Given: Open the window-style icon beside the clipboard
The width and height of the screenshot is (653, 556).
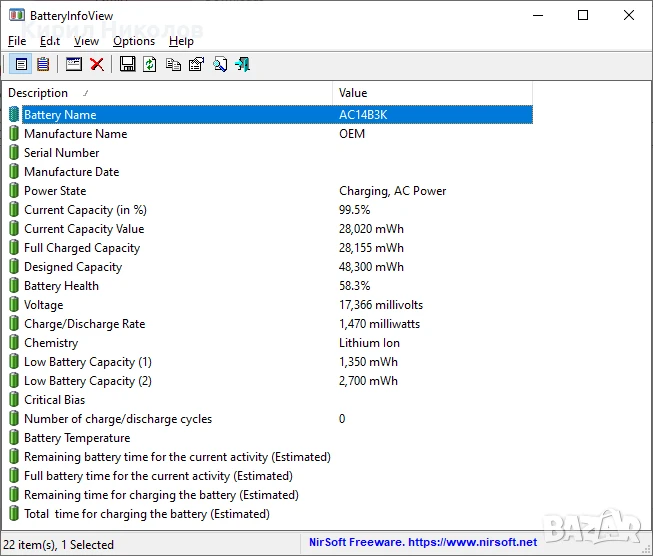Looking at the screenshot, I should [74, 65].
